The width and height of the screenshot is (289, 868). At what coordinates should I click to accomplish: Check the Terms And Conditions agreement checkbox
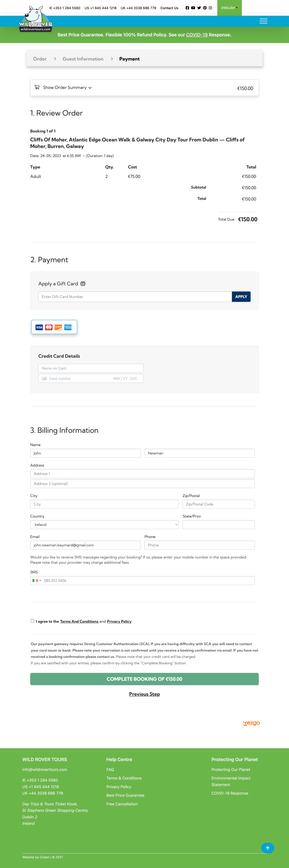coord(32,621)
